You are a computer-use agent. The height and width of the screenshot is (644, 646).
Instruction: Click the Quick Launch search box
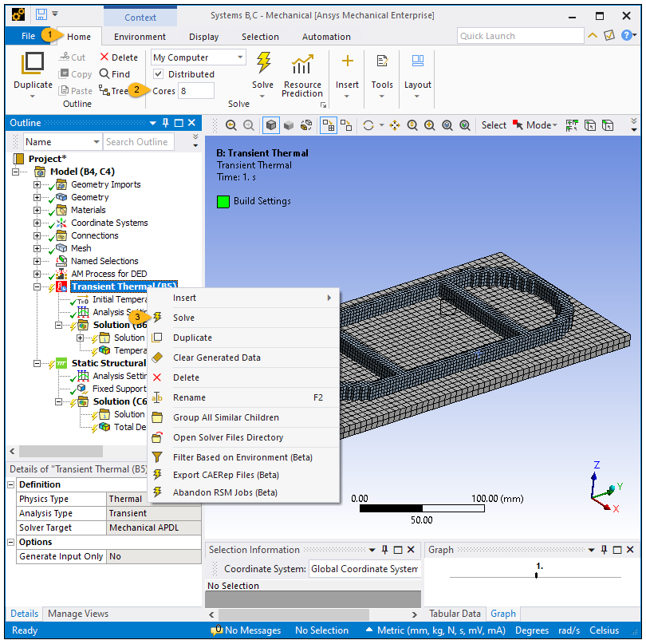click(520, 36)
